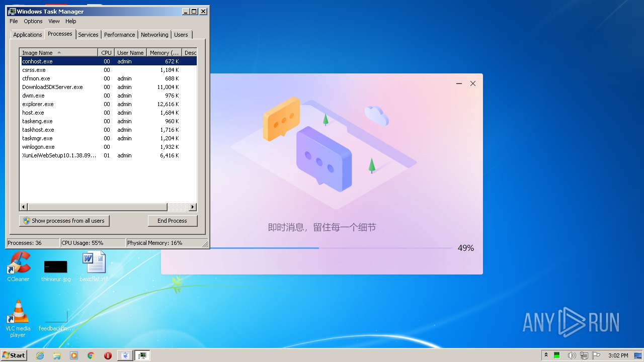Open Windows Explorer folder icon in taskbar
This screenshot has height=362, width=644.
tap(57, 355)
